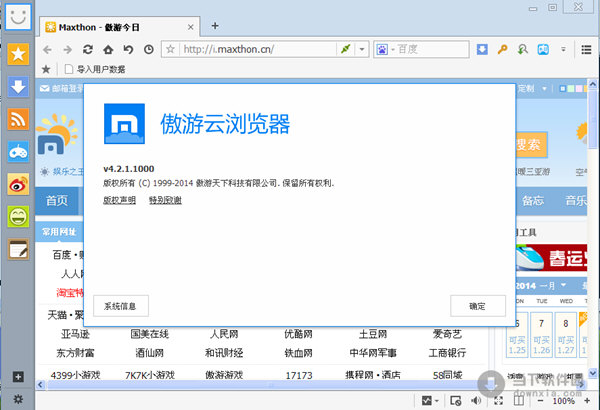Open the 导入用户数据 bookmark
The height and width of the screenshot is (410, 600).
click(x=95, y=69)
